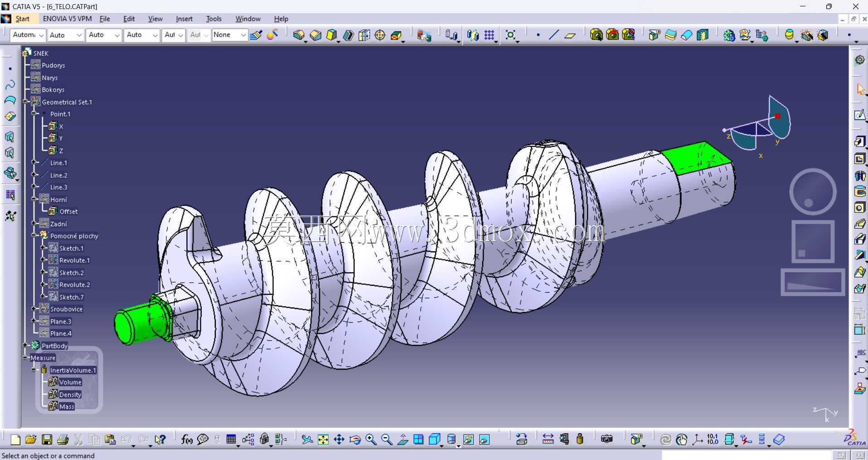This screenshot has height=460, width=868.
Task: Click the Pan view icon
Action: tap(339, 439)
